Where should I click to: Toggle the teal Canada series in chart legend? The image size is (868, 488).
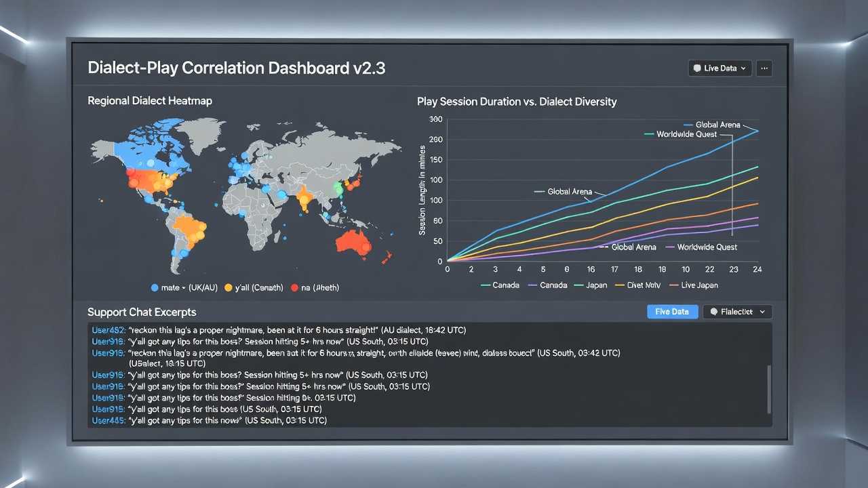pyautogui.click(x=500, y=285)
